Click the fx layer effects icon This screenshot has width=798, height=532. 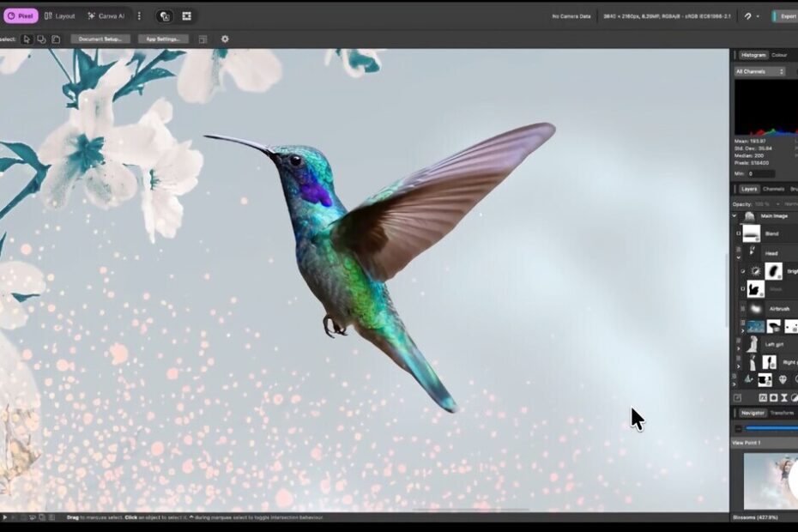(762, 398)
